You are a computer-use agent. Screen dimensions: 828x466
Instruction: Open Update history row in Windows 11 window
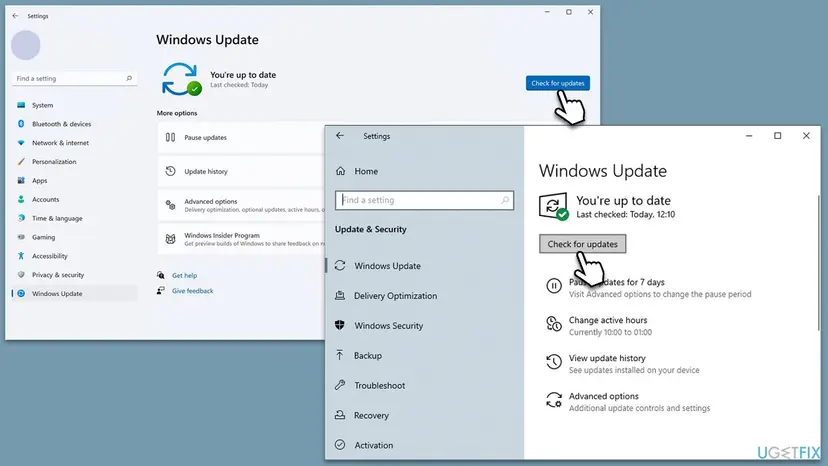coord(241,171)
